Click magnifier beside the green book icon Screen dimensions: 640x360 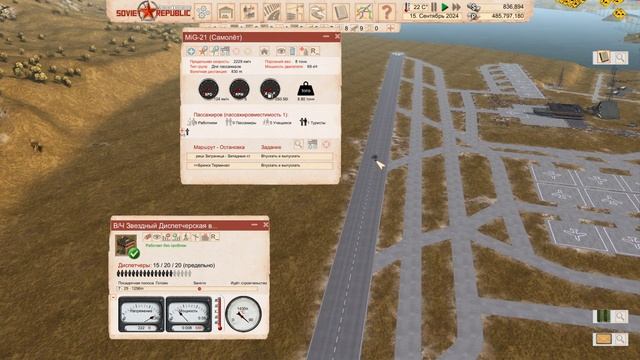pos(620,316)
